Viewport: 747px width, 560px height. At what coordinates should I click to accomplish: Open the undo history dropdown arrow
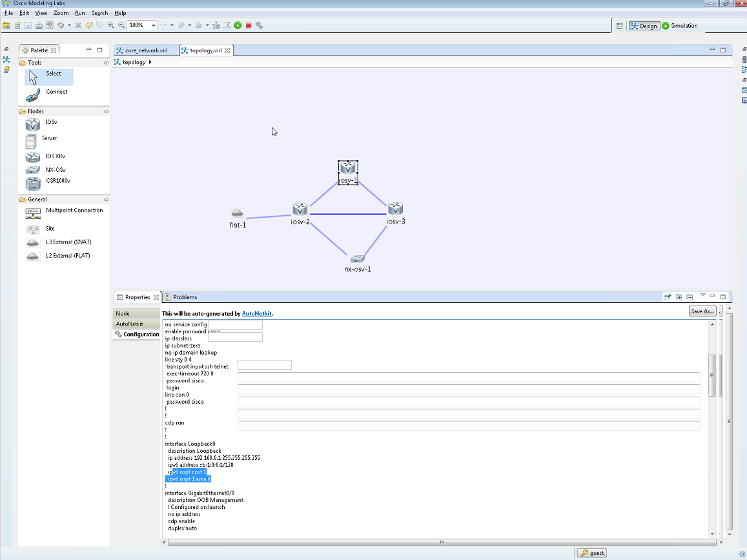pos(69,25)
